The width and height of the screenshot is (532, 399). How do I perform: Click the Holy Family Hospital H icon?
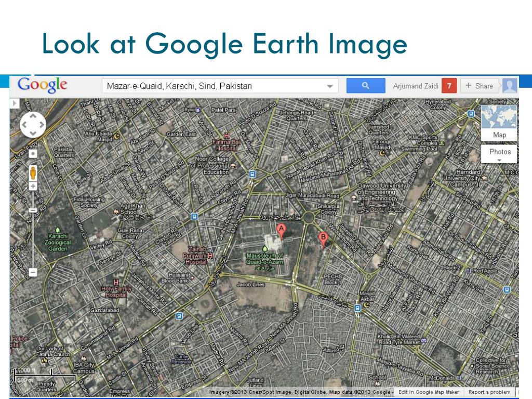(x=116, y=282)
